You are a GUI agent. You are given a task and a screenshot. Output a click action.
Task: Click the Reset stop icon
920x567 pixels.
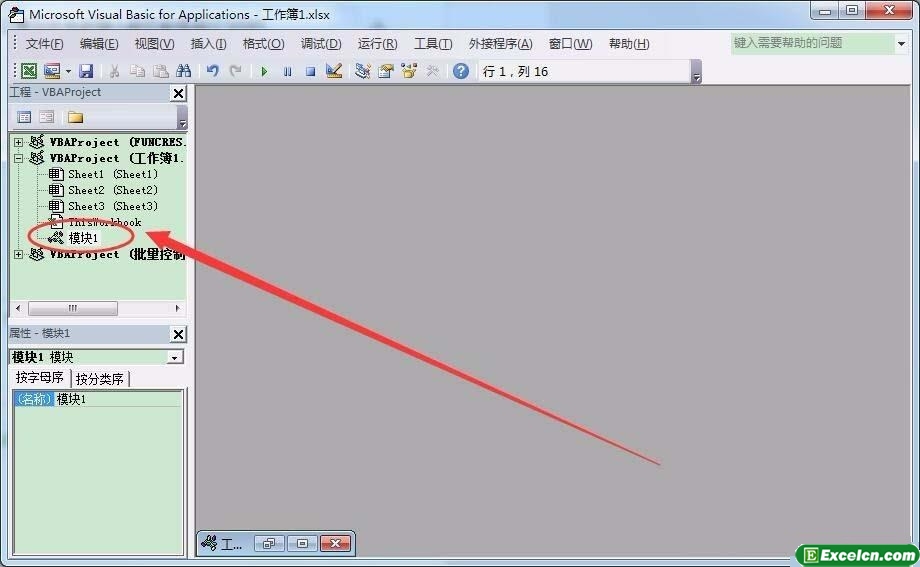click(x=310, y=72)
